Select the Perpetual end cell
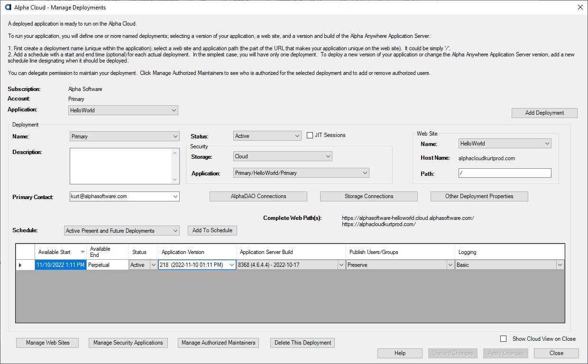This screenshot has height=364, width=588. coord(107,265)
